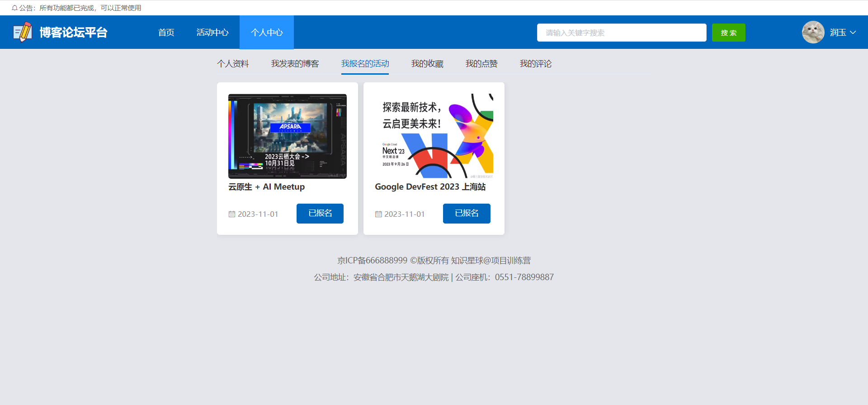868x405 pixels.
Task: Click the 京ICP备666888999 copyright text
Action: [434, 261]
